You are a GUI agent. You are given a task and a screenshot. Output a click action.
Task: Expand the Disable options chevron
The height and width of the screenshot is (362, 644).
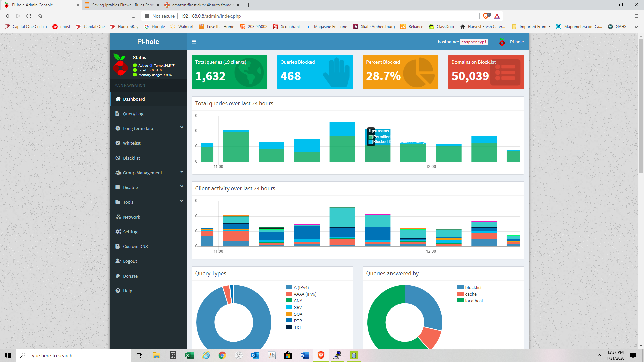click(x=182, y=187)
